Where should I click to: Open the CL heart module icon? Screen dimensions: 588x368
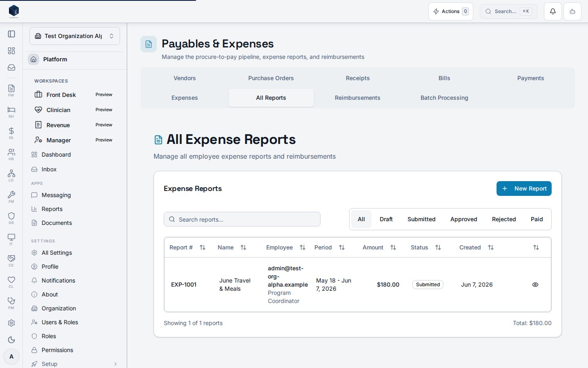[11, 282]
